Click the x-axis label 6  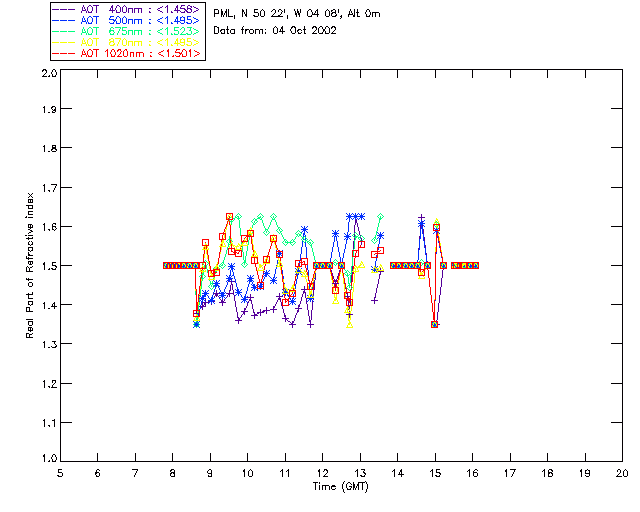point(98,473)
